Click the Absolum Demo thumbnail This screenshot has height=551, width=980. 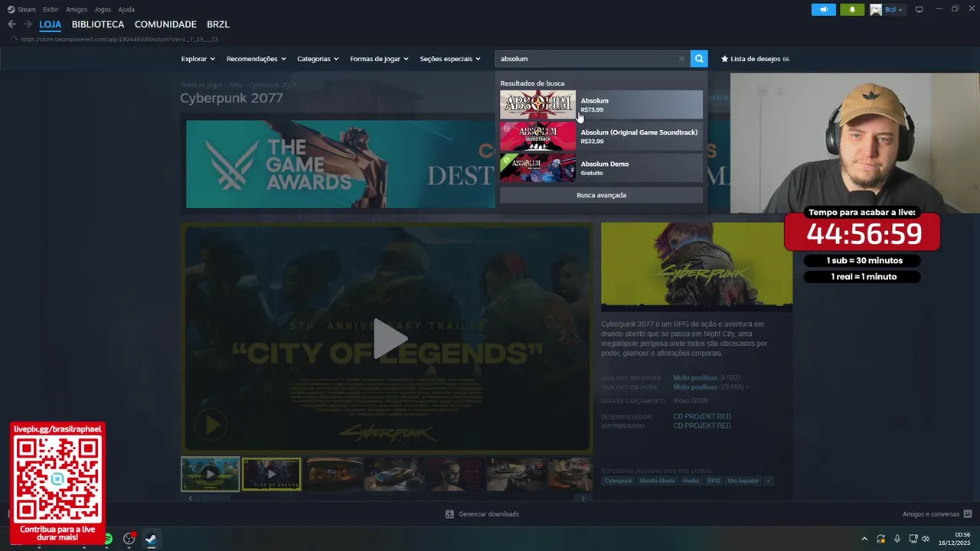pos(537,168)
